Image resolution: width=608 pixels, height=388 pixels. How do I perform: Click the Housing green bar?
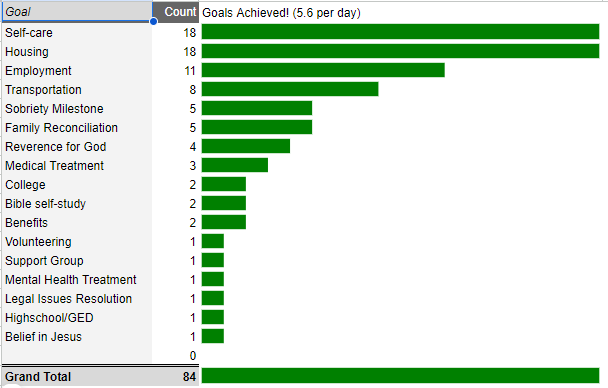pyautogui.click(x=401, y=51)
